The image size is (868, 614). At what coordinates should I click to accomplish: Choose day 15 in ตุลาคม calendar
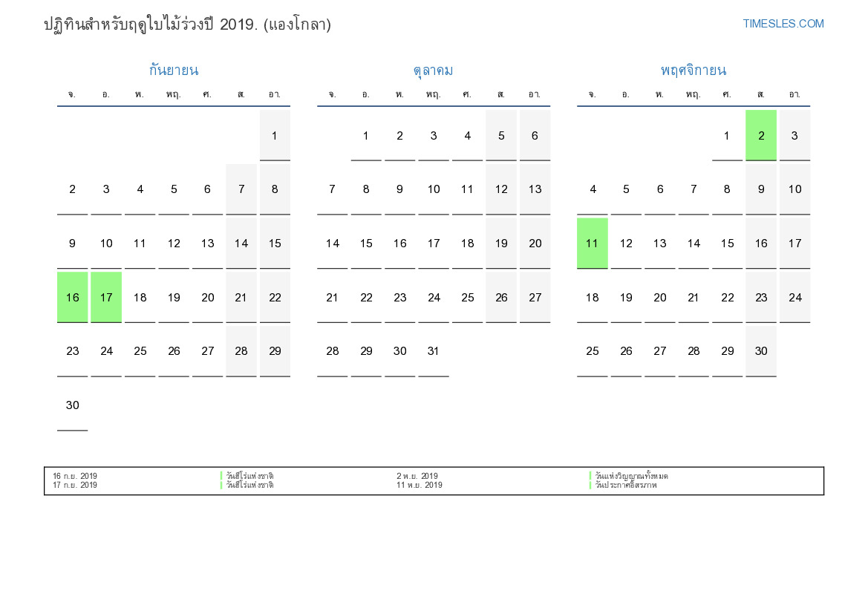(x=366, y=243)
